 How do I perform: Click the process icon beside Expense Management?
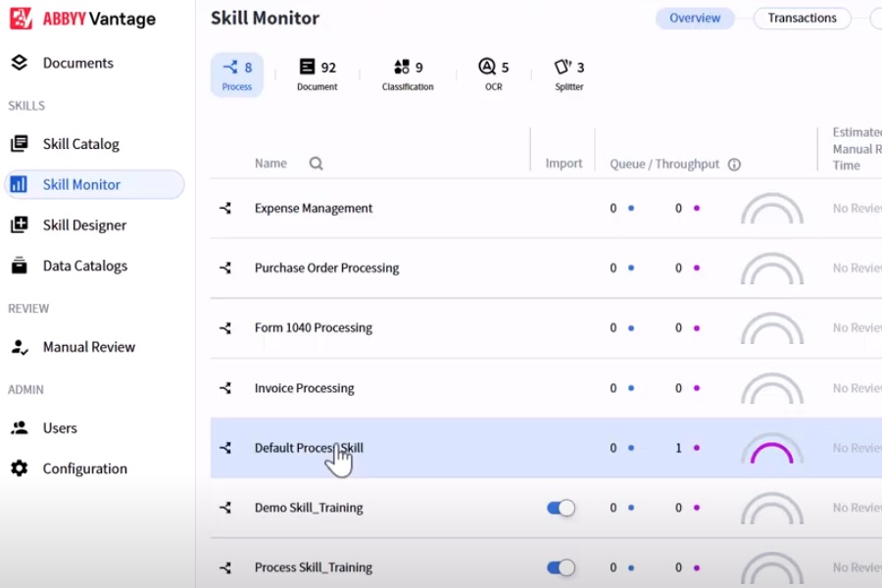pyautogui.click(x=225, y=208)
